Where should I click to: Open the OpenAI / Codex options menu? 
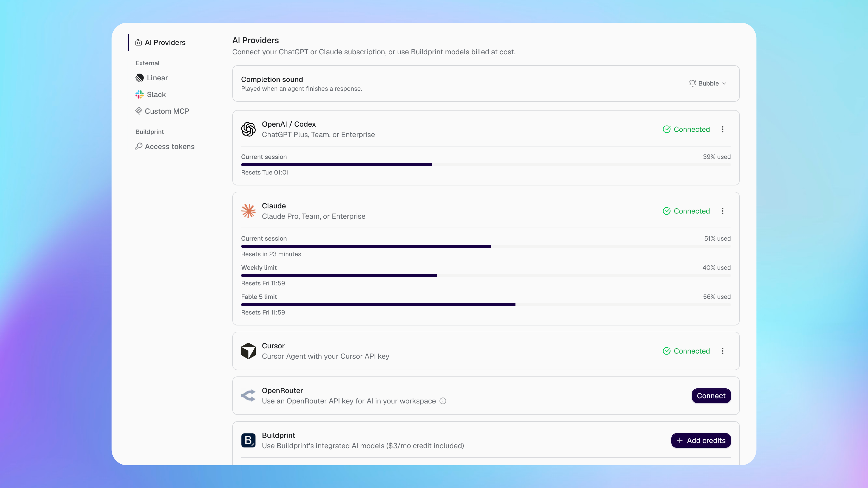pos(722,129)
